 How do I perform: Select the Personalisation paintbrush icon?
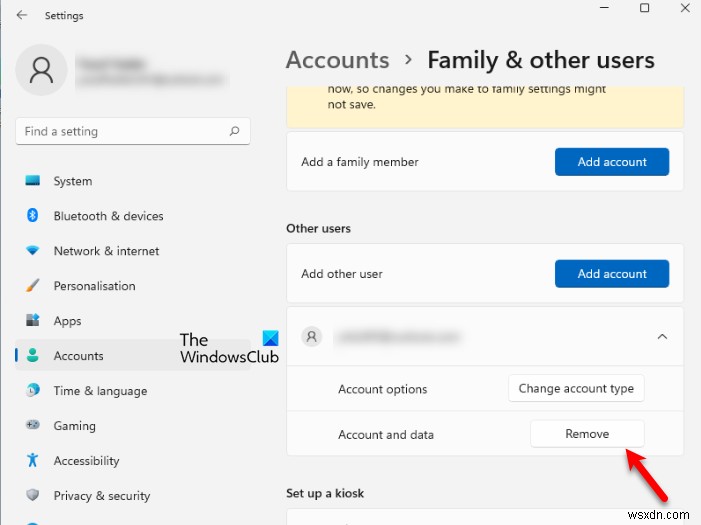pyautogui.click(x=33, y=286)
